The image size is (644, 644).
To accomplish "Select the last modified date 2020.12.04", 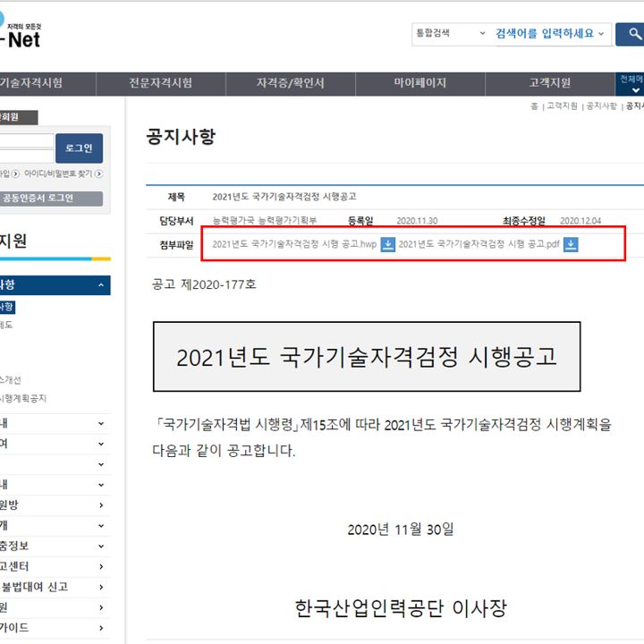I will (580, 221).
